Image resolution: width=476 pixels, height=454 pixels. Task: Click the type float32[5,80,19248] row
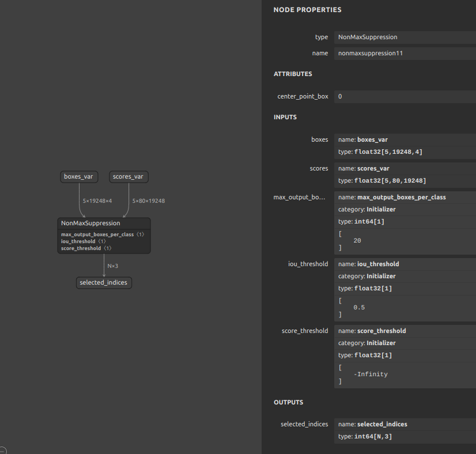click(x=405, y=181)
